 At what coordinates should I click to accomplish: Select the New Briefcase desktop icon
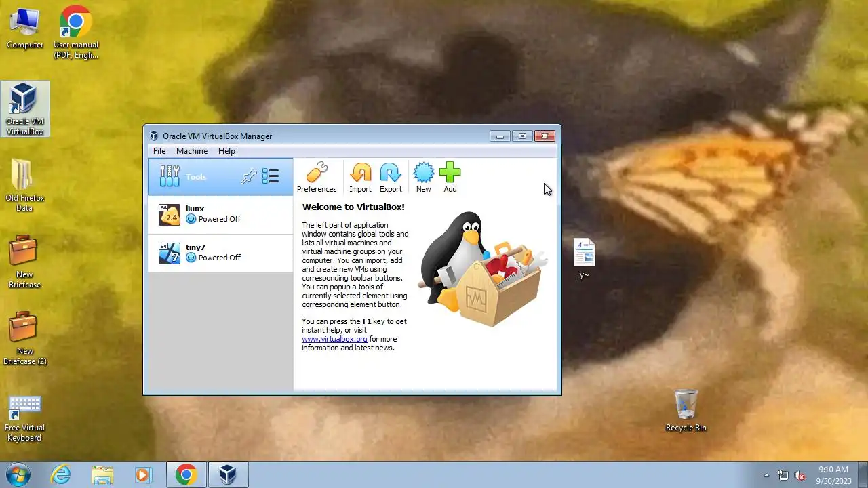tap(24, 262)
